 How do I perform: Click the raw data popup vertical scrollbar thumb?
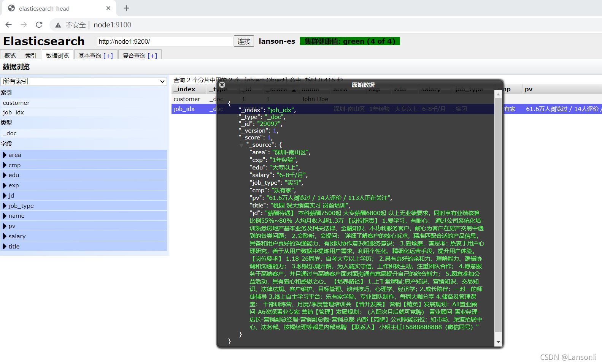tap(498, 215)
